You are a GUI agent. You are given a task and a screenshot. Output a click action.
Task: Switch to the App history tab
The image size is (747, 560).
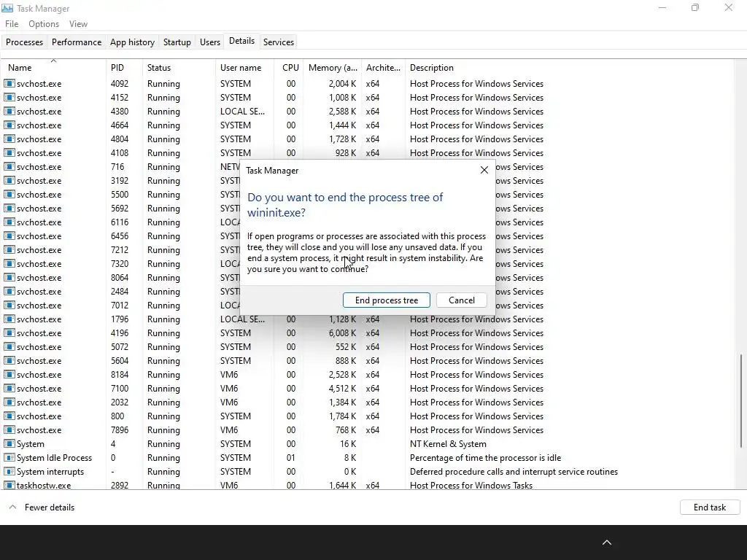[x=132, y=42]
